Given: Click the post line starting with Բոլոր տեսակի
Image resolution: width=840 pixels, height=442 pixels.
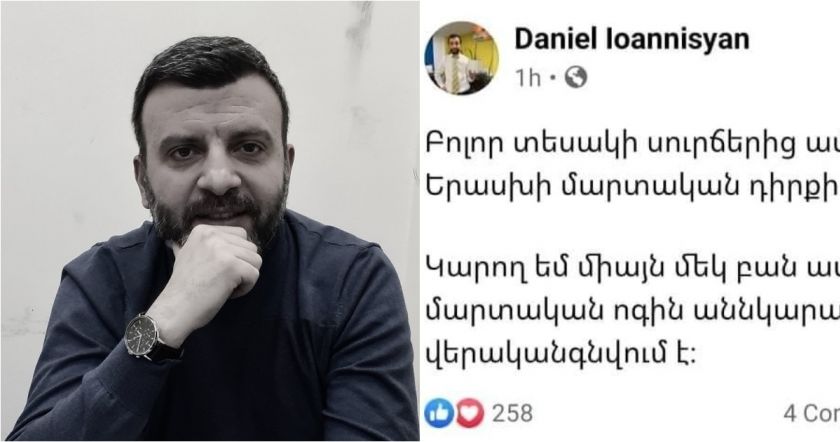Looking at the screenshot, I should pos(633,147).
